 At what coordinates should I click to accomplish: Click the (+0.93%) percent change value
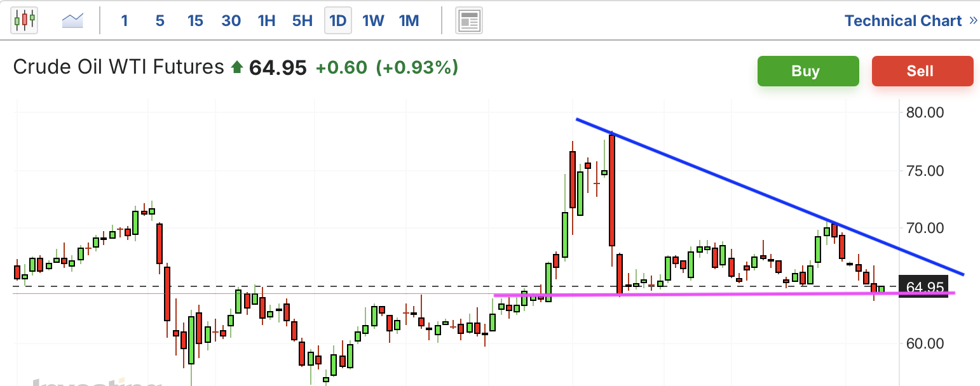(417, 67)
